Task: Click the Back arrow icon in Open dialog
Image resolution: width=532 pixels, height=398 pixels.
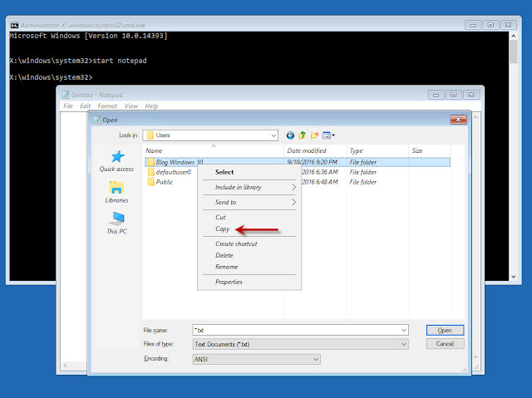Action: 290,135
